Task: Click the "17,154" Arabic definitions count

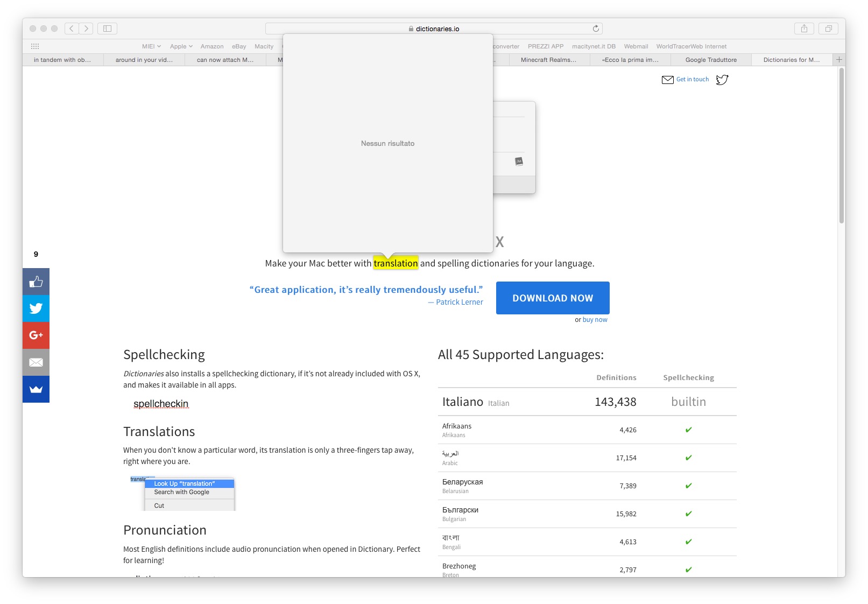Action: pos(626,458)
